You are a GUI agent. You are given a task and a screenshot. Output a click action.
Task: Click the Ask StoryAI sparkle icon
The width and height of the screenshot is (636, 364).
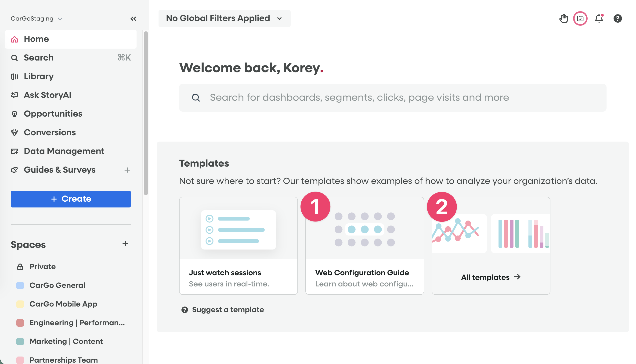coord(14,95)
